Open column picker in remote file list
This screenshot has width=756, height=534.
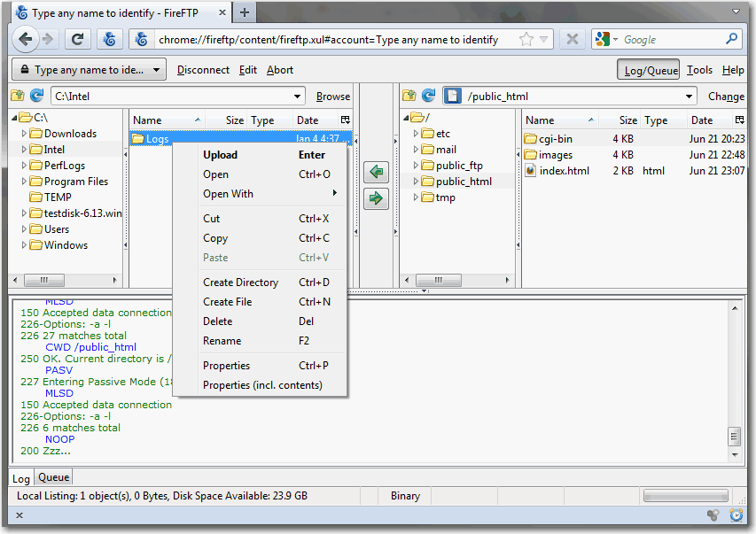click(740, 120)
